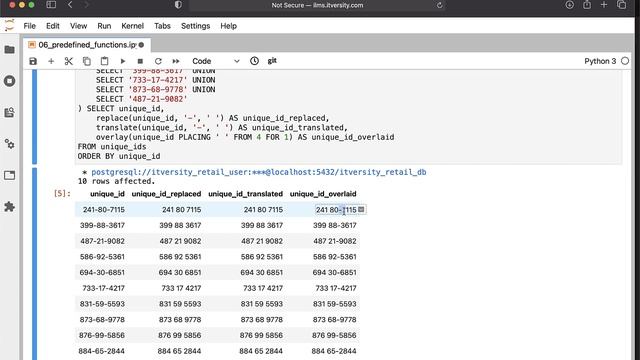The image size is (640, 360).
Task: Cut selected cell with scissors icon
Action: (69, 61)
